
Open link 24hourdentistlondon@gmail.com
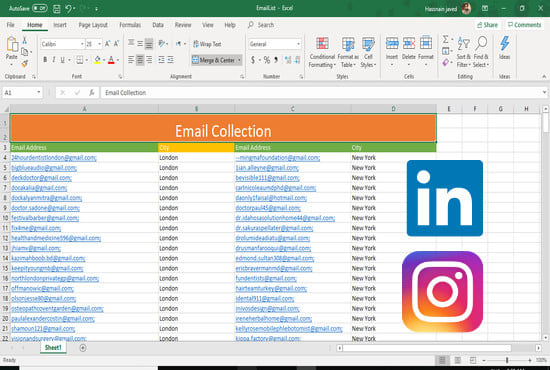pos(54,157)
